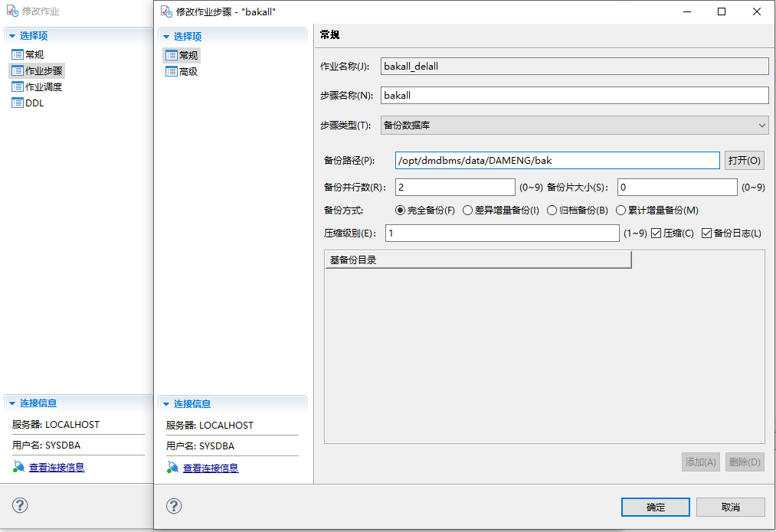Open the DDL page in left panel

34,103
